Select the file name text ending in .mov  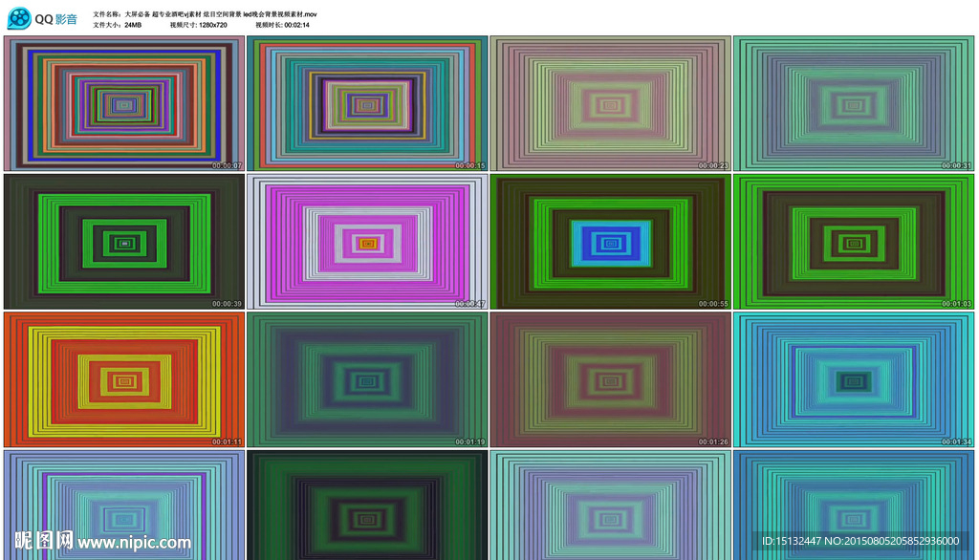point(221,13)
